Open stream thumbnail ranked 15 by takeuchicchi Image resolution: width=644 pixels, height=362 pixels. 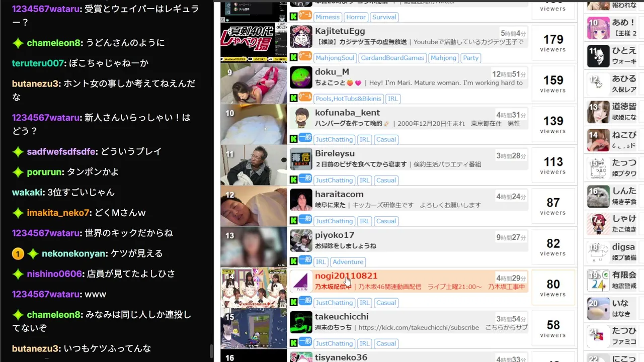[x=254, y=328]
